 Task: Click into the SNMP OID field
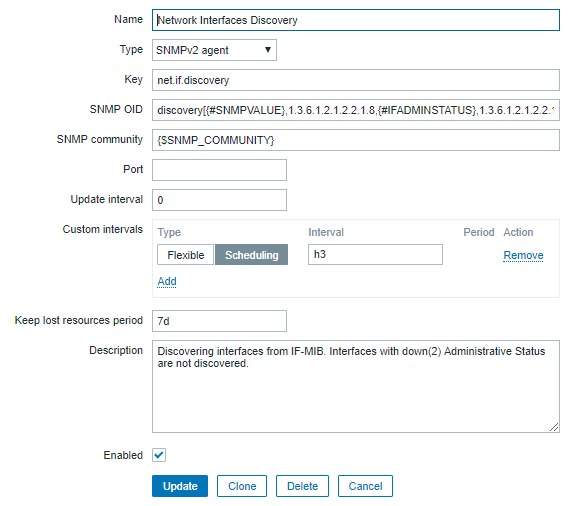355,110
